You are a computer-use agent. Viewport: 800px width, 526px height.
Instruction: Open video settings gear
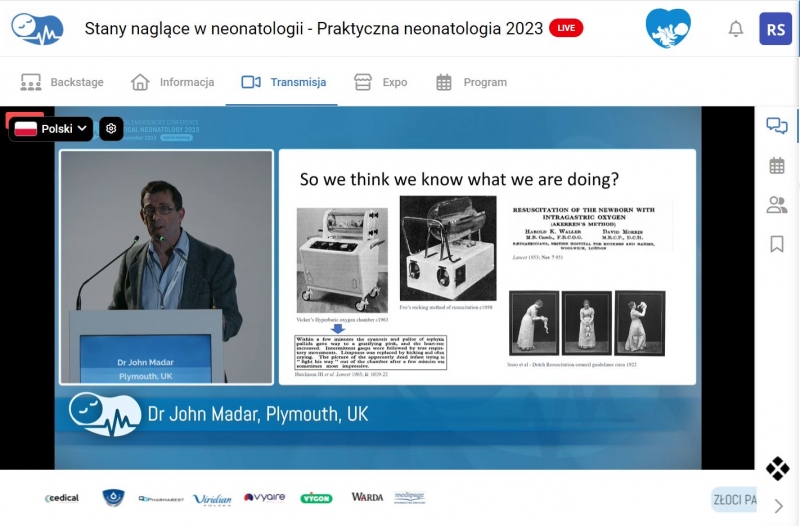tap(111, 129)
